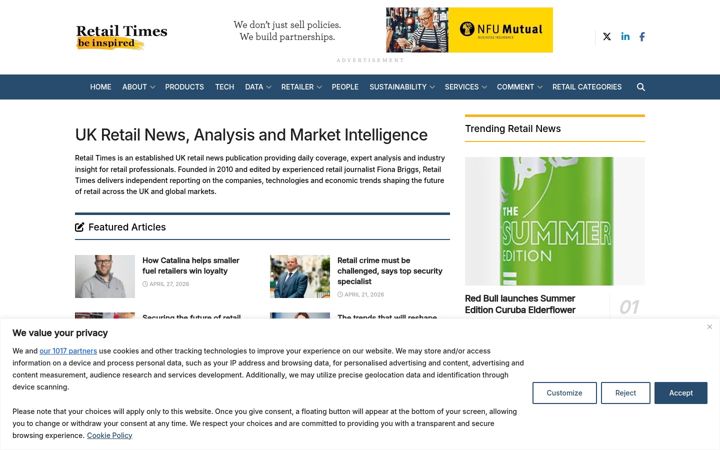Click the 'Featured Articles' heading text
The width and height of the screenshot is (720, 450).
coord(127,227)
